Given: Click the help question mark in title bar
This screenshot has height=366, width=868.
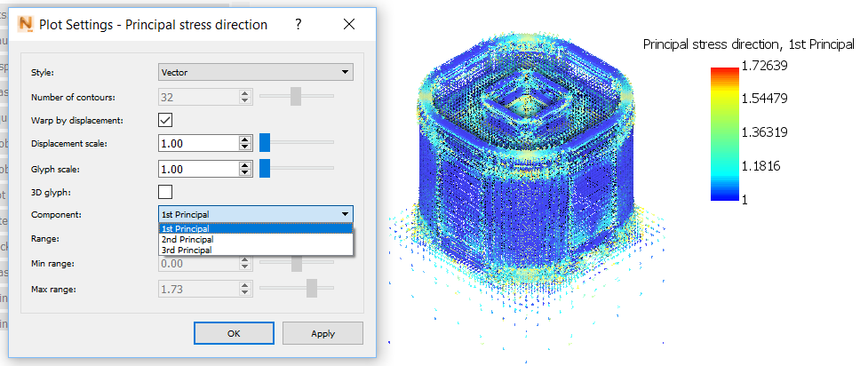Looking at the screenshot, I should pyautogui.click(x=299, y=24).
